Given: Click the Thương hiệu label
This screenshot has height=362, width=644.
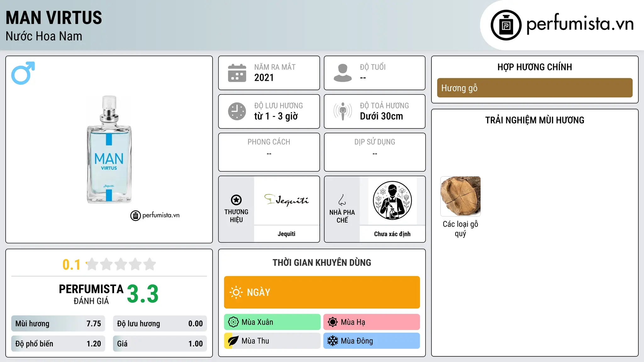Looking at the screenshot, I should point(236,216).
